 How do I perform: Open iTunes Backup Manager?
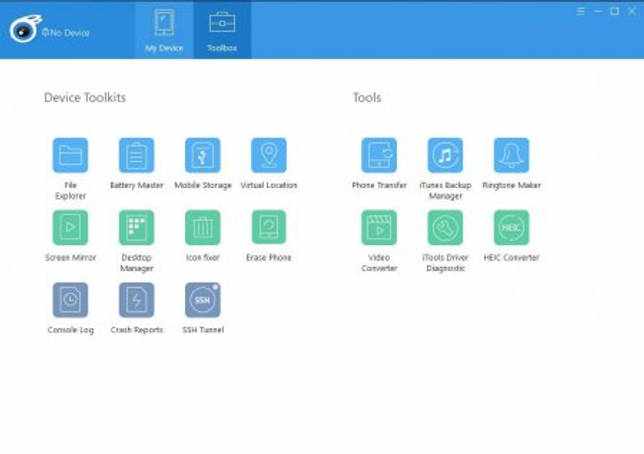[445, 155]
